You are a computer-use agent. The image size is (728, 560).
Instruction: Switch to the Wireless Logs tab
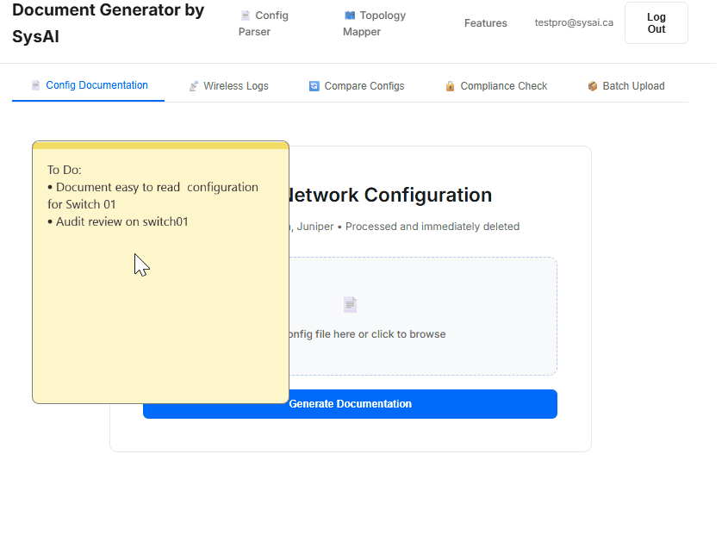tap(235, 86)
